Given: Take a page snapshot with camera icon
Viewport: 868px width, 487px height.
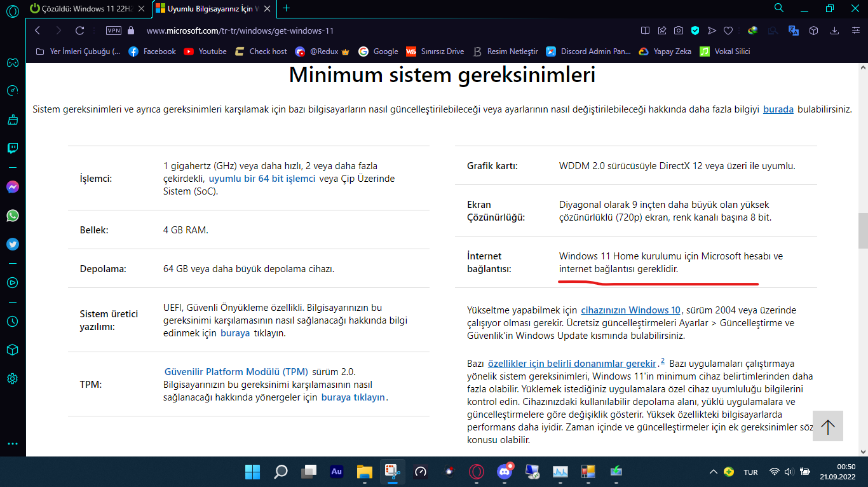Looking at the screenshot, I should [x=679, y=31].
